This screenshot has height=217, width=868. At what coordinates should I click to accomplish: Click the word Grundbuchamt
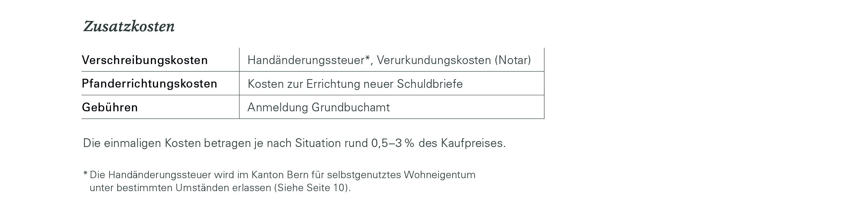click(351, 107)
